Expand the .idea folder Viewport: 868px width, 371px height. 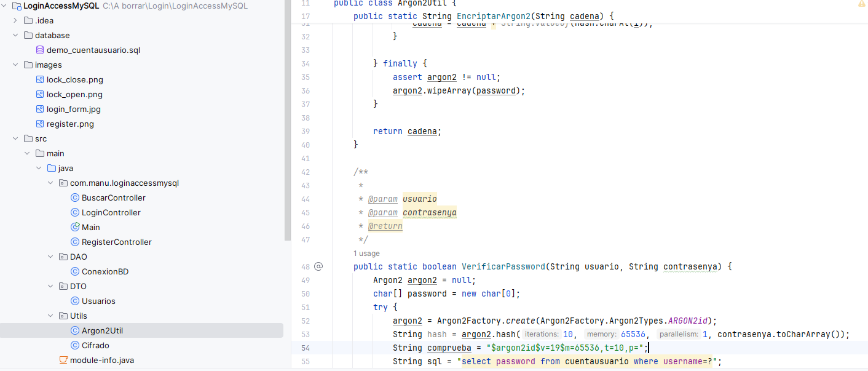[x=16, y=20]
